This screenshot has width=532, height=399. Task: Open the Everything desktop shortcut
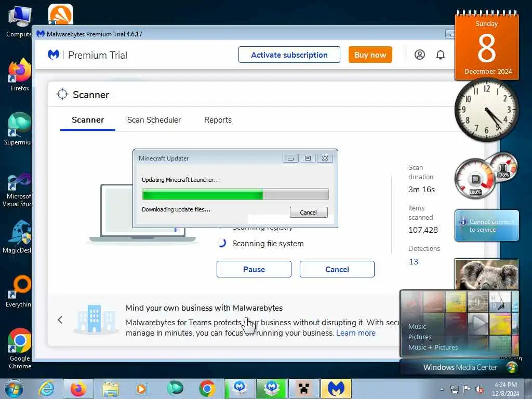[19, 291]
